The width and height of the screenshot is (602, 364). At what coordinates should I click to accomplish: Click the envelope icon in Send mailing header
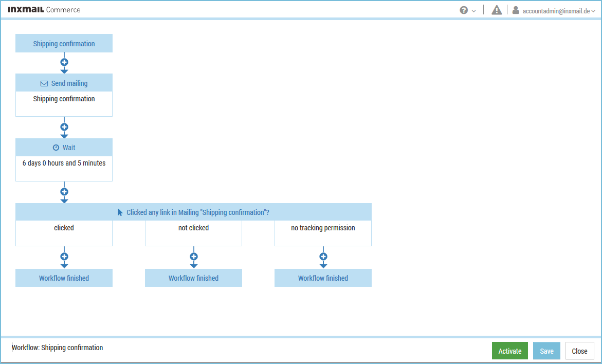click(44, 83)
